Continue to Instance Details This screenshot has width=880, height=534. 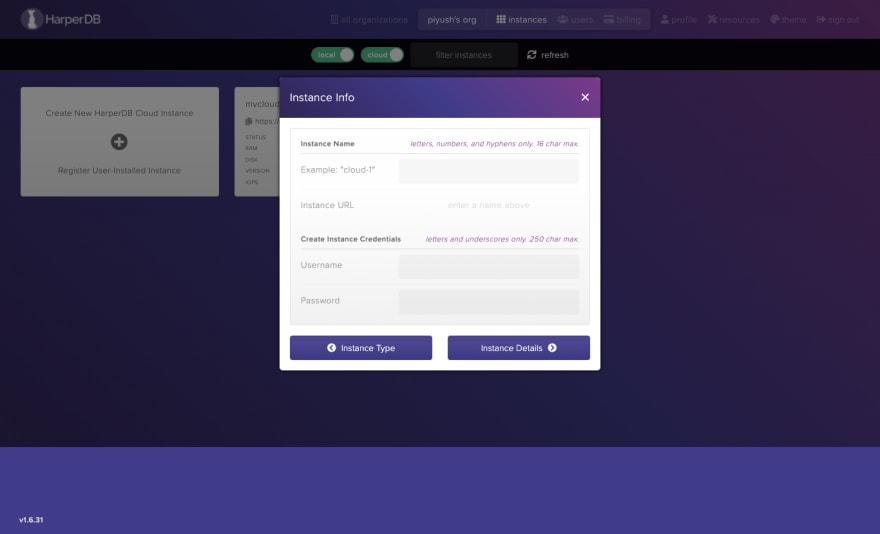[519, 348]
